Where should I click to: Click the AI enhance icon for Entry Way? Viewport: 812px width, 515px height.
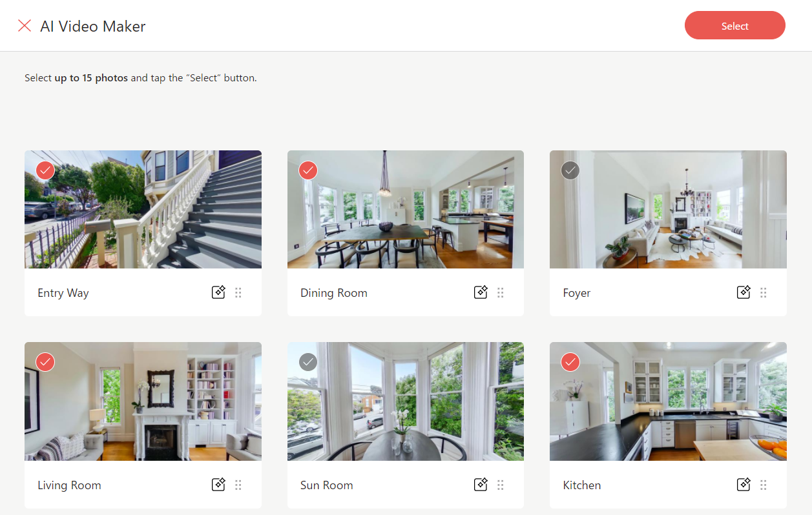(219, 292)
